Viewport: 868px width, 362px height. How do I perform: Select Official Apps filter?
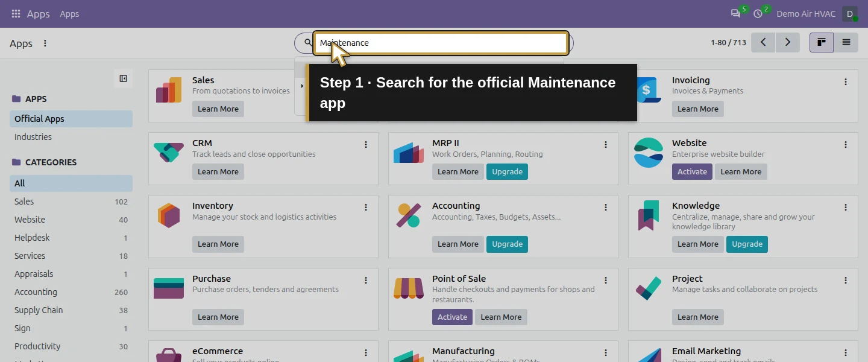pyautogui.click(x=71, y=119)
